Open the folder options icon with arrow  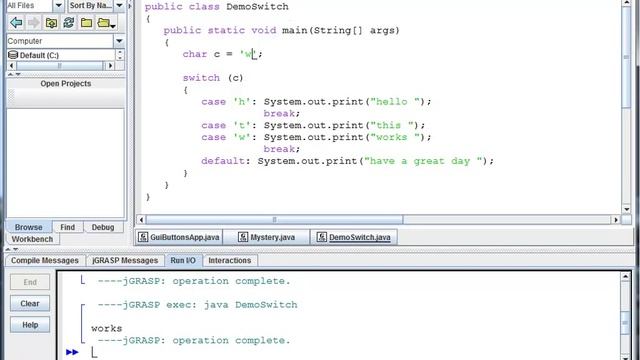point(106,23)
